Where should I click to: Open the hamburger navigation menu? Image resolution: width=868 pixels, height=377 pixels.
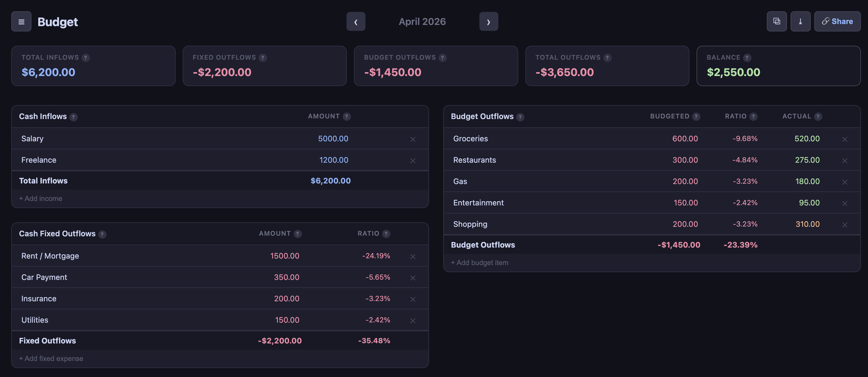click(x=21, y=21)
